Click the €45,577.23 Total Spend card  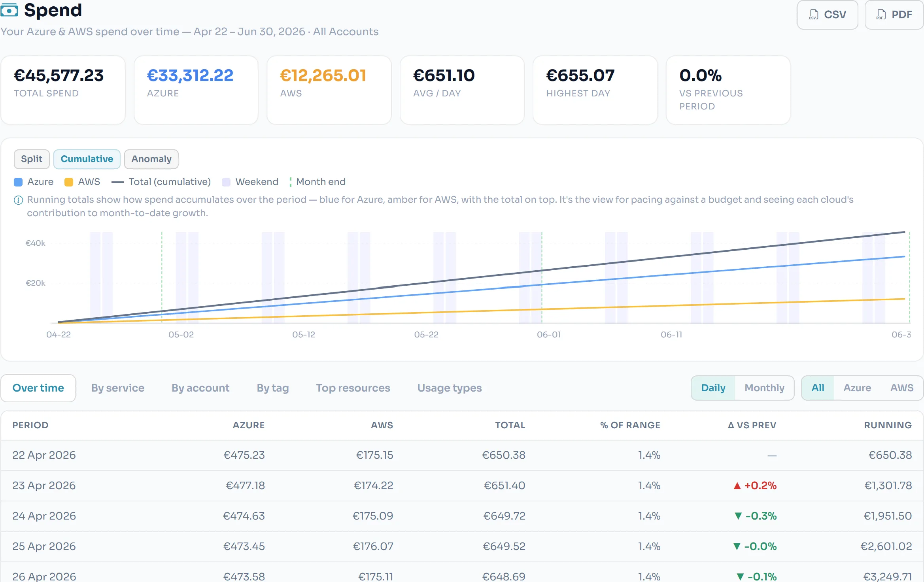[x=63, y=90]
